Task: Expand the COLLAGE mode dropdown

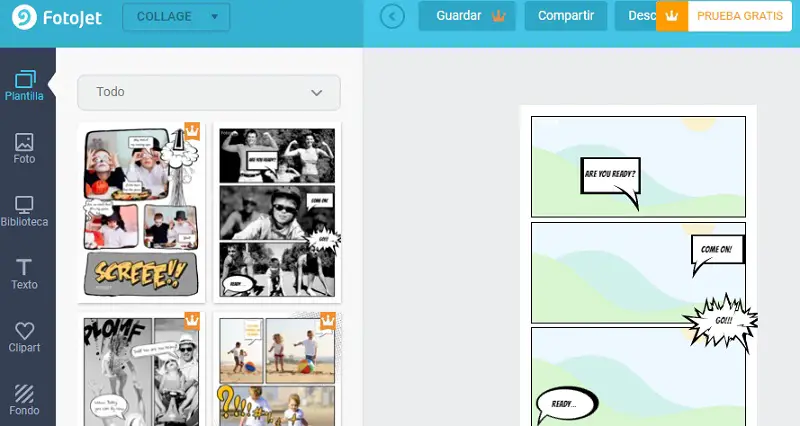Action: (x=176, y=17)
